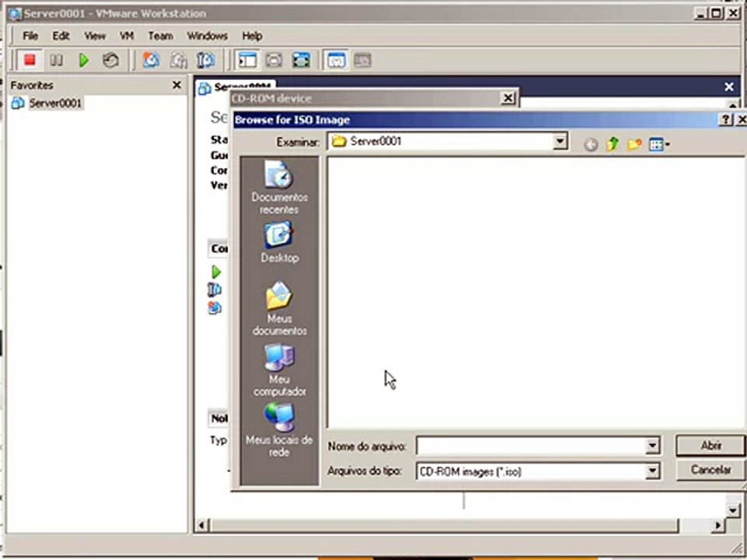Click the Summary view toolbar icon
Screen dimensions: 747x560
[336, 60]
